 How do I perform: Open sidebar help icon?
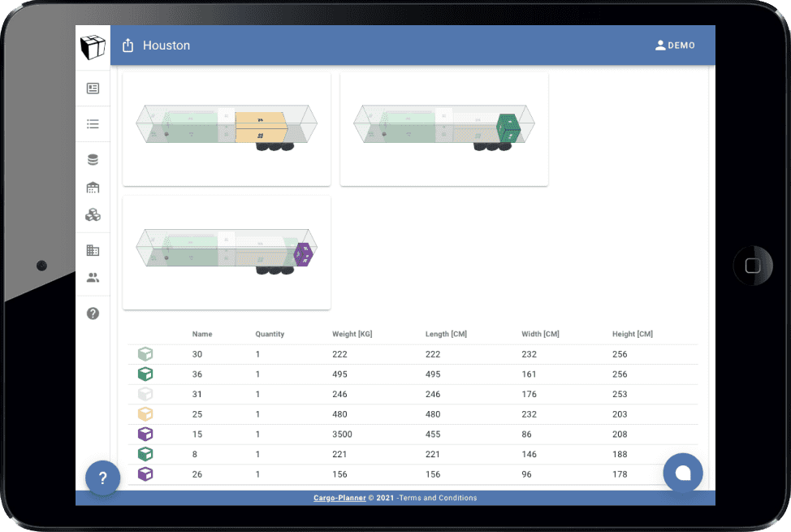click(x=93, y=313)
